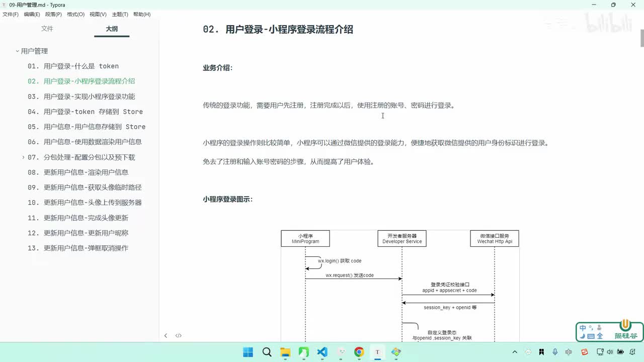The width and height of the screenshot is (644, 362).
Task: Open the Windows Start menu
Action: [x=248, y=352]
